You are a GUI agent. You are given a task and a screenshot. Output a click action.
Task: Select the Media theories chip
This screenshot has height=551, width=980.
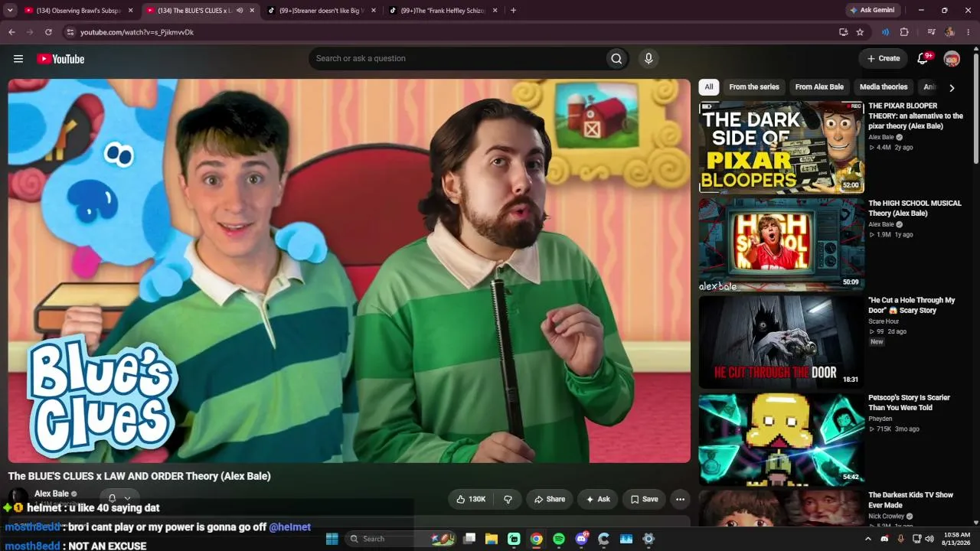point(884,87)
